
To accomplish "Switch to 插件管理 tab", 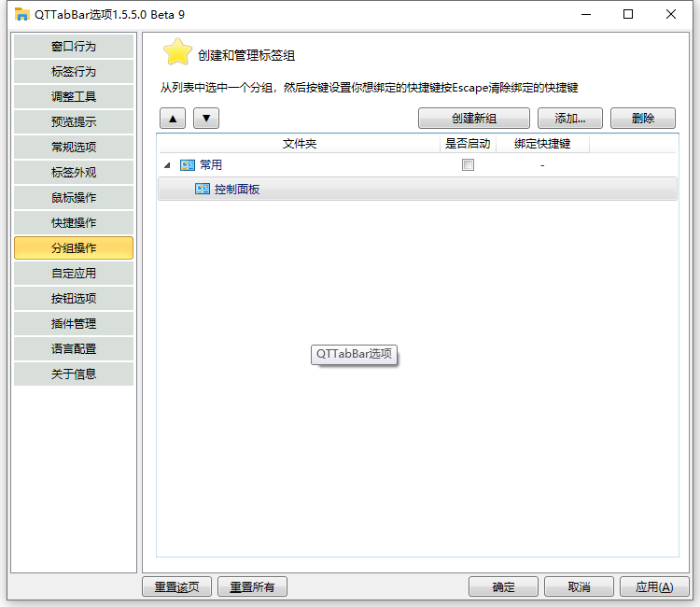I will (74, 324).
